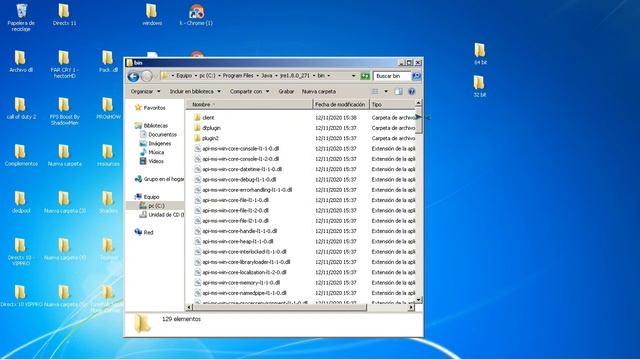Select the call of duty 2 desktop folder
Viewport: 640px width, 360px height.
point(21,108)
